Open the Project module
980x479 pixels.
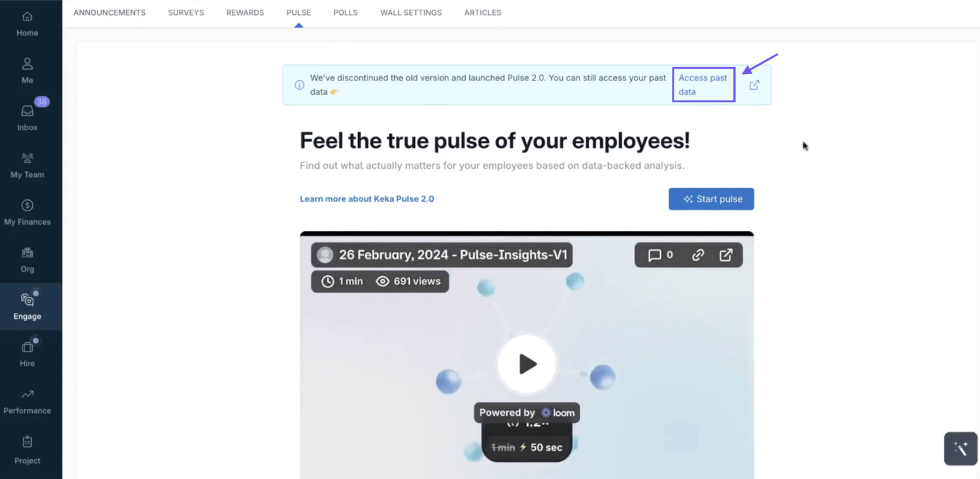point(27,450)
